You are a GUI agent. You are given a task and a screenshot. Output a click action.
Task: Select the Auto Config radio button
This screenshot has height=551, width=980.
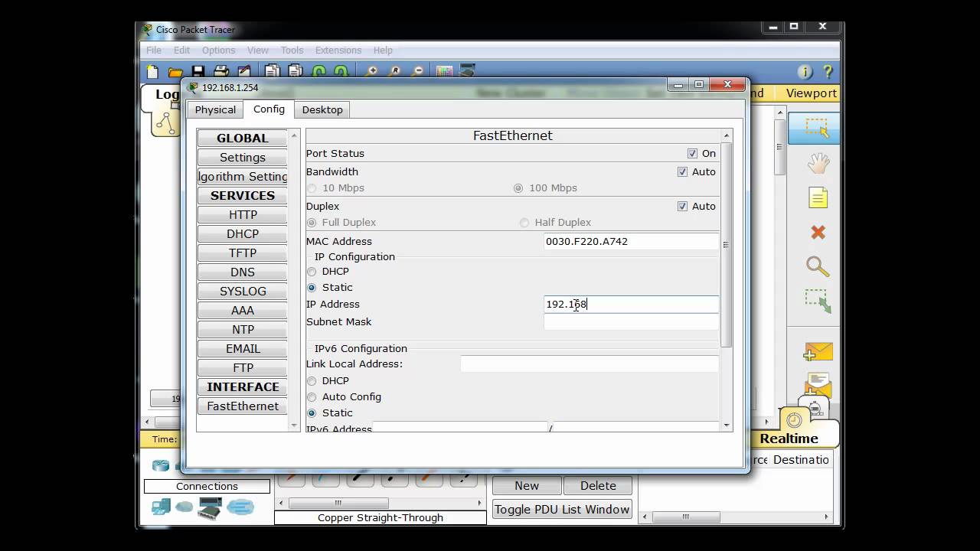[x=312, y=397]
